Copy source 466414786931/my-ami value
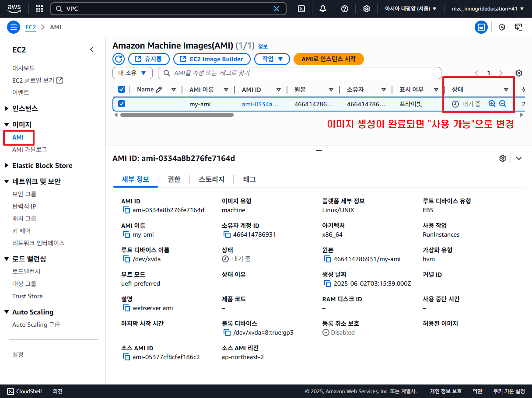 pyautogui.click(x=328, y=259)
